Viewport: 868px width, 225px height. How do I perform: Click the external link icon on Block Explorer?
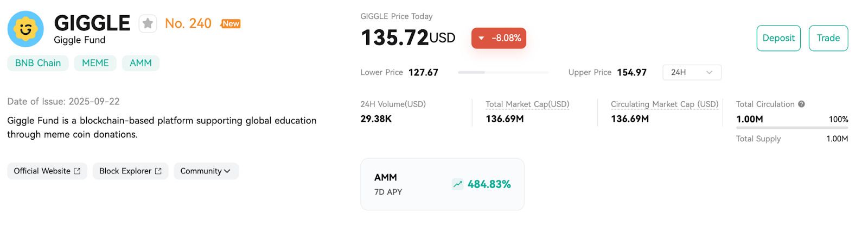[x=158, y=171]
